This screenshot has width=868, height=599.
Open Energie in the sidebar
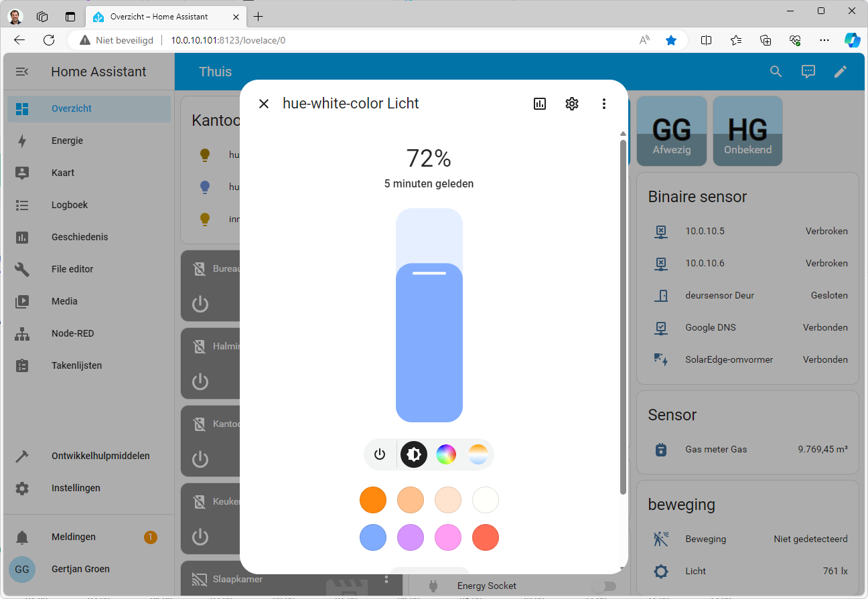point(67,141)
